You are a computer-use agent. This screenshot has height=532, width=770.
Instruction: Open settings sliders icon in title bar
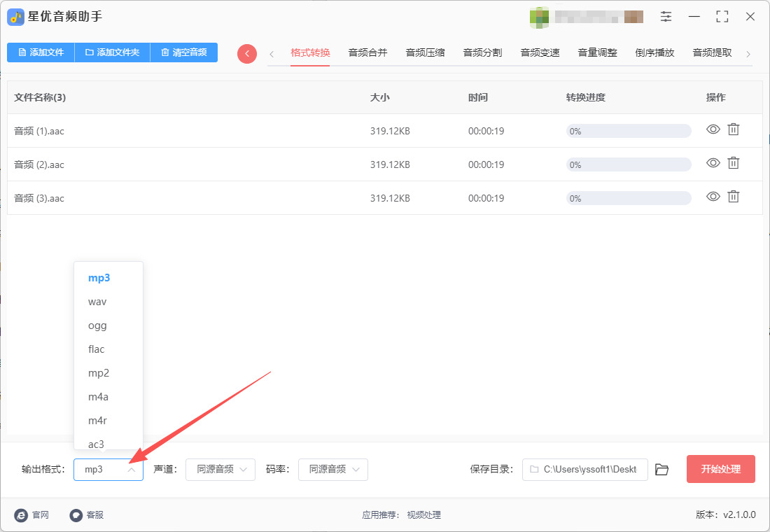666,17
